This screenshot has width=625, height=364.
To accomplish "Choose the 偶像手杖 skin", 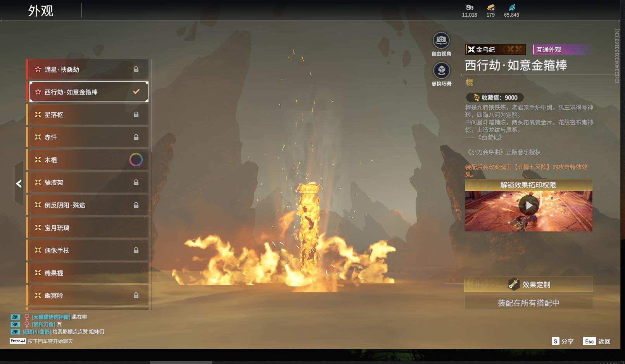I will click(x=87, y=250).
